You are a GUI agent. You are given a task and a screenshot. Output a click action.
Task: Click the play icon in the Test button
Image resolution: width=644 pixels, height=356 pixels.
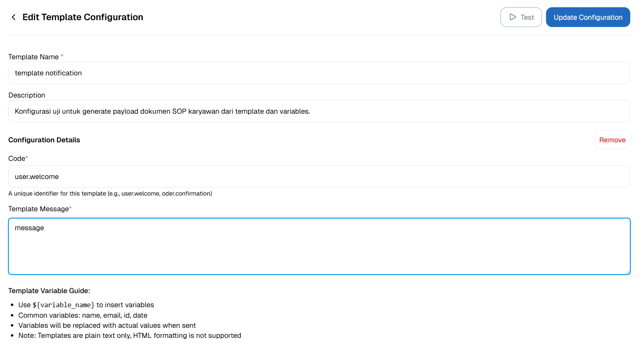(513, 17)
